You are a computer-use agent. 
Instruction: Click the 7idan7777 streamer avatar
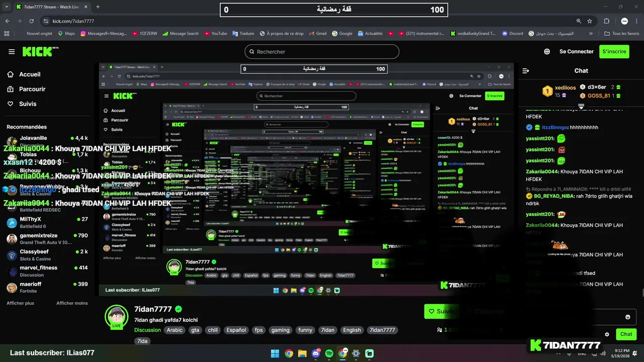click(x=116, y=317)
